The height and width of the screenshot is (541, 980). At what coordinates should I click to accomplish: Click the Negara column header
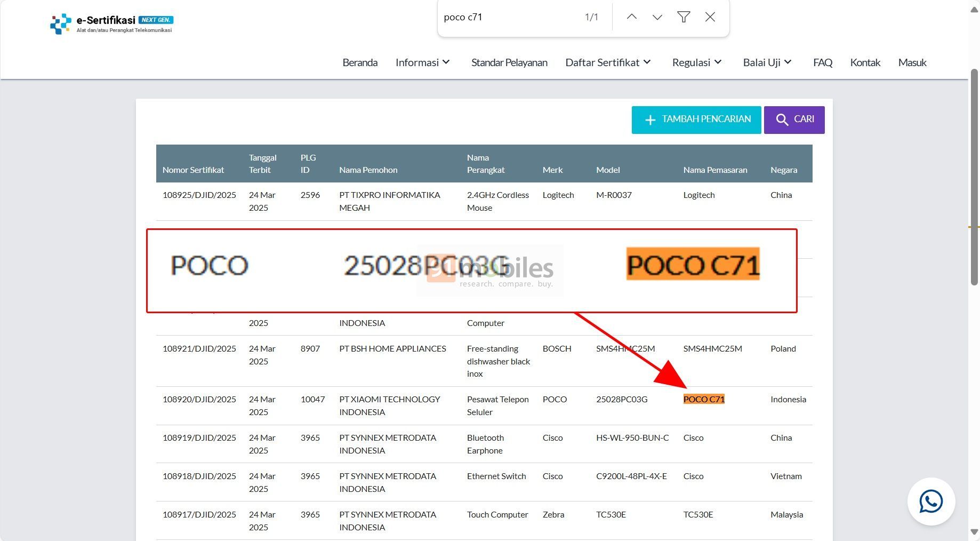pyautogui.click(x=784, y=170)
